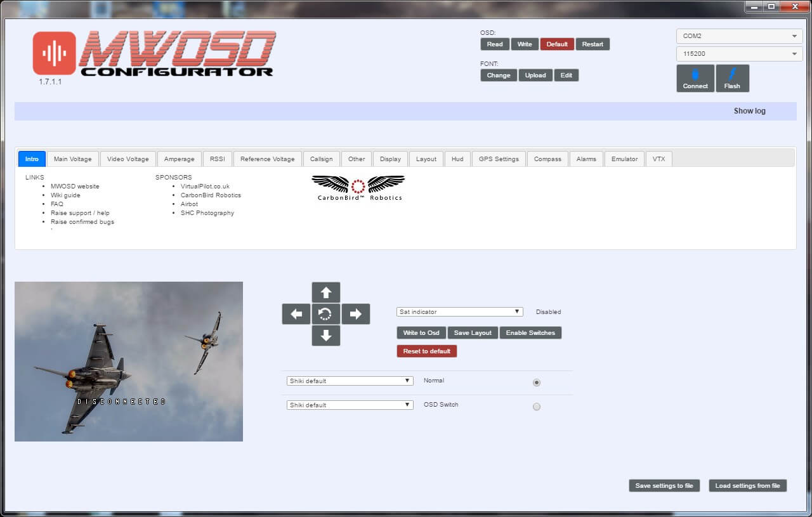The image size is (812, 517).
Task: Go to the GPS Settings tab
Action: [499, 159]
